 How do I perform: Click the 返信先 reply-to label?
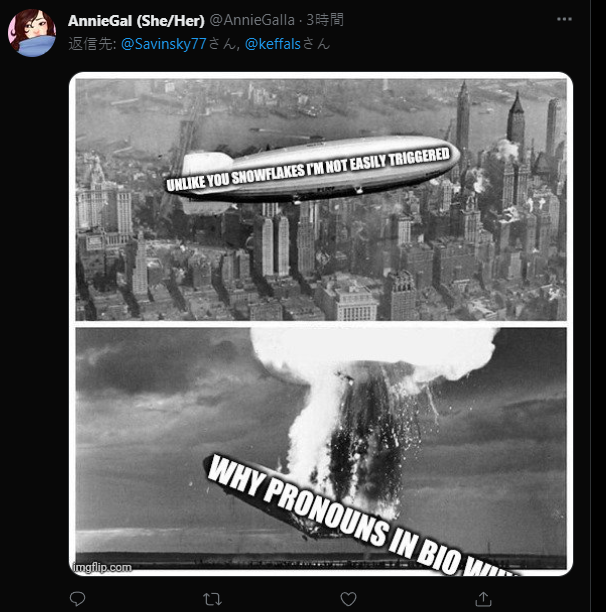coord(92,44)
